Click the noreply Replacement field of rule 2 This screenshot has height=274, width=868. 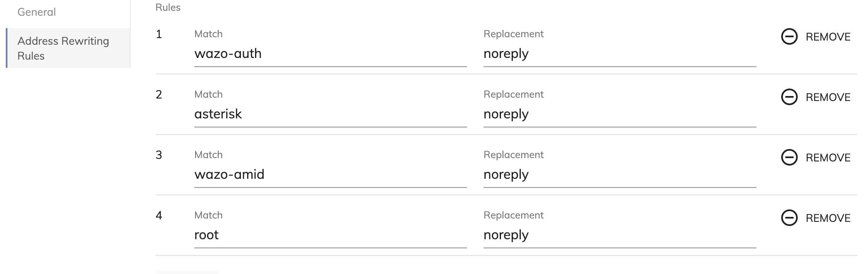point(620,114)
